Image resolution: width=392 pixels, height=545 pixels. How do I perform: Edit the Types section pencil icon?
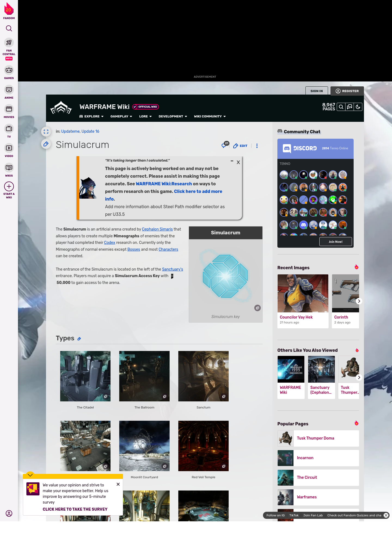(x=79, y=339)
